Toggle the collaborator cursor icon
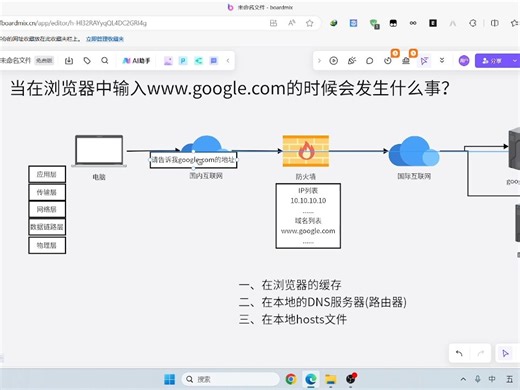This screenshot has width=520, height=390. [x=424, y=61]
